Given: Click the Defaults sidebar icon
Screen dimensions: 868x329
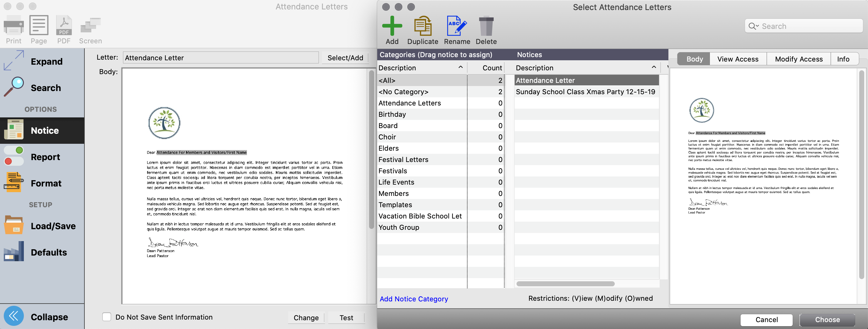Looking at the screenshot, I should (x=13, y=251).
